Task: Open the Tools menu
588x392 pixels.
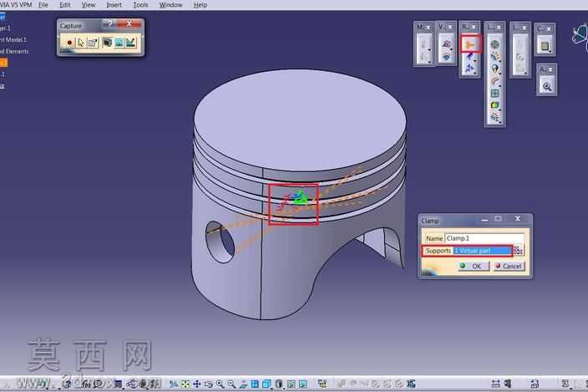Action: pos(140,5)
